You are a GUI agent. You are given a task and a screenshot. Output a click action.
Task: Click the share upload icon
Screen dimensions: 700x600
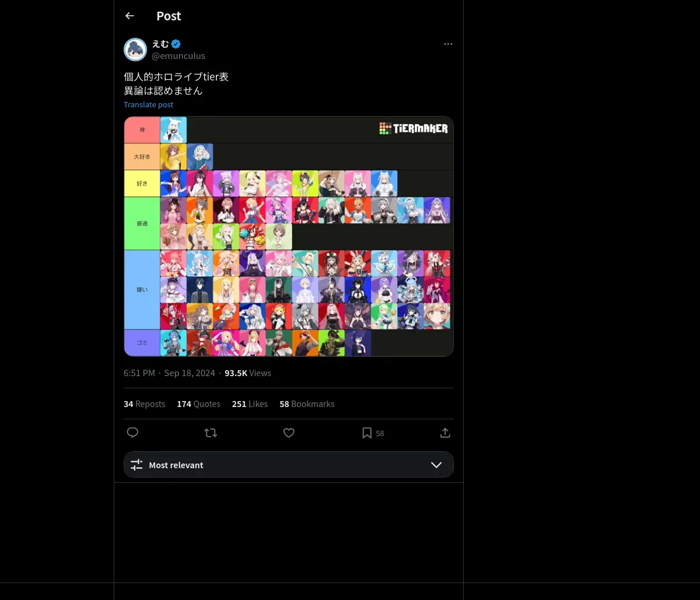click(445, 433)
